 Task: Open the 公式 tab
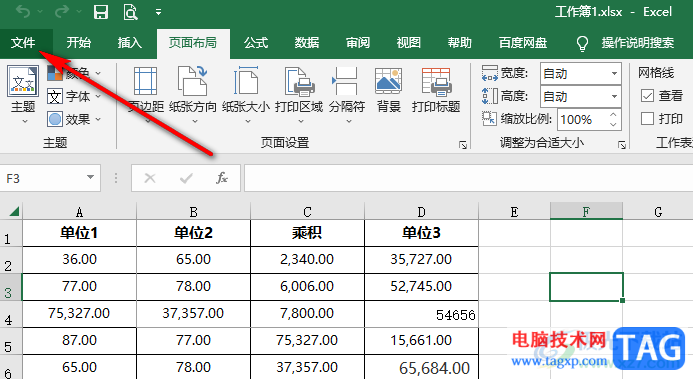click(256, 43)
